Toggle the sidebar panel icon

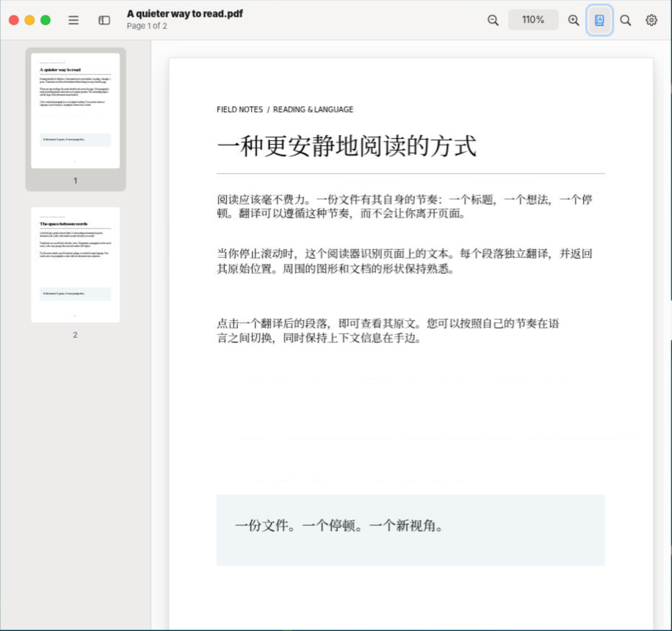pyautogui.click(x=104, y=20)
